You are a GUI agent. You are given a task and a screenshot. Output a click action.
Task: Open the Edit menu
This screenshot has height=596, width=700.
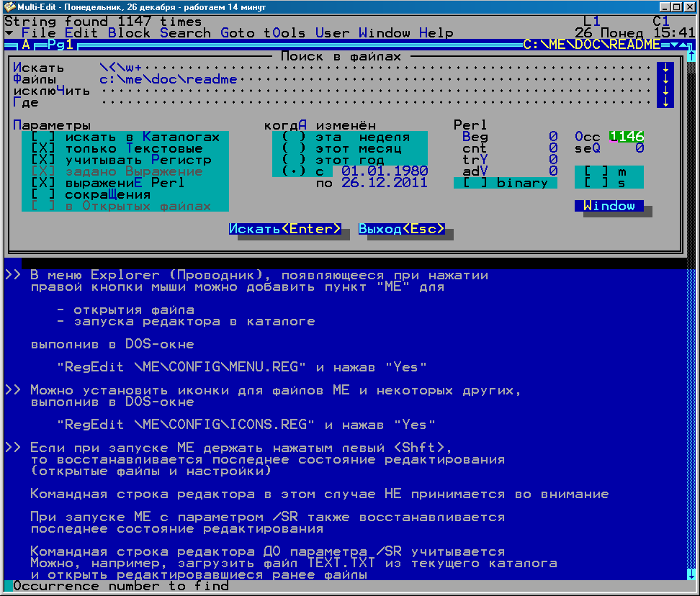coord(81,33)
